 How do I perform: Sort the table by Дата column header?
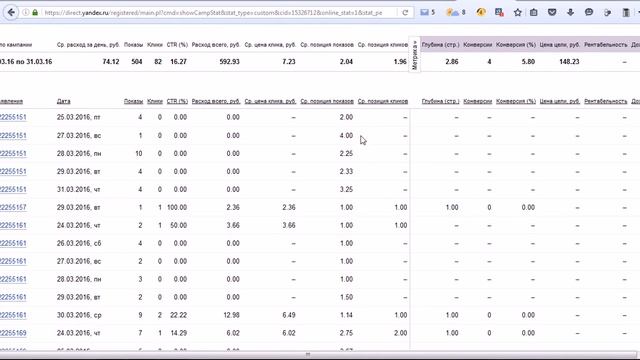(63, 101)
